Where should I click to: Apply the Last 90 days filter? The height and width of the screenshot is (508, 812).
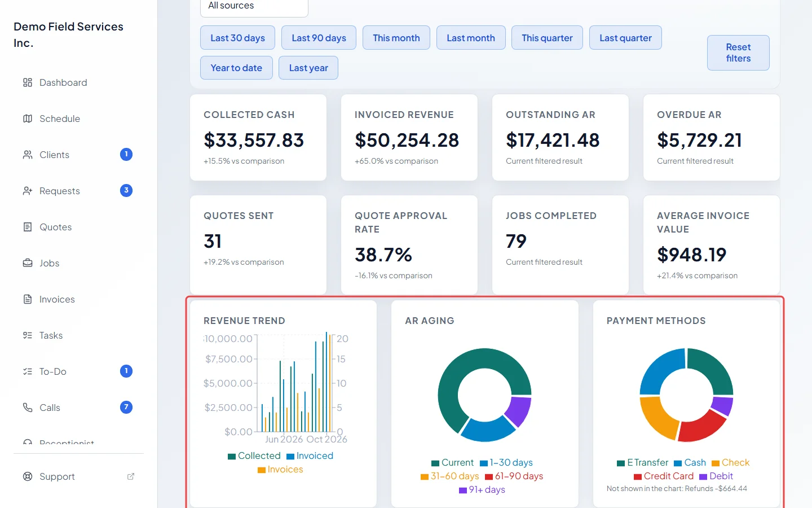[319, 38]
